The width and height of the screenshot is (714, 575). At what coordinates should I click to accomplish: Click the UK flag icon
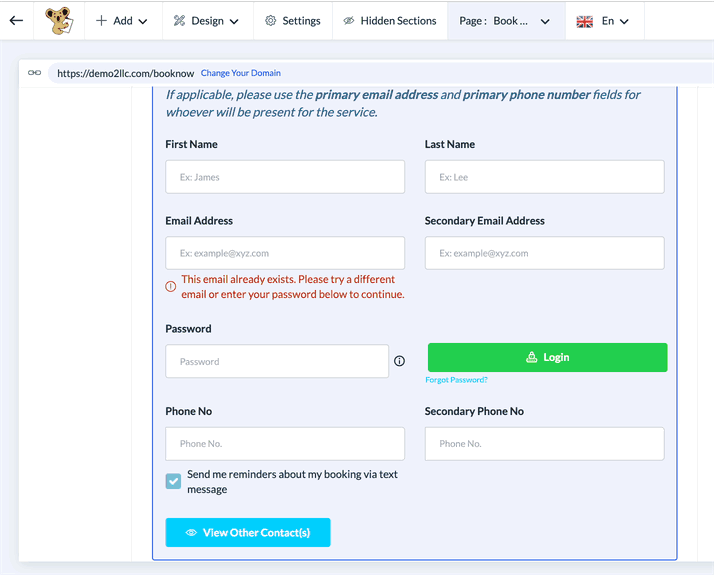click(x=585, y=21)
